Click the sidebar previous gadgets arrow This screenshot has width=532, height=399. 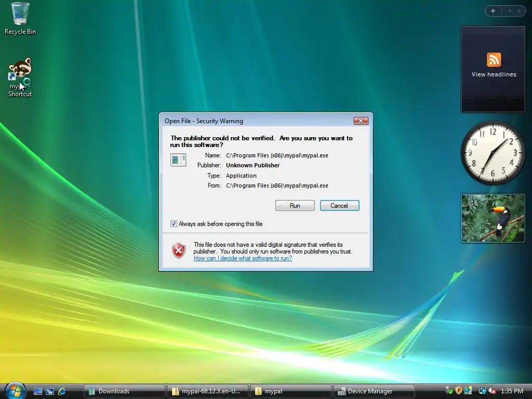[x=509, y=11]
